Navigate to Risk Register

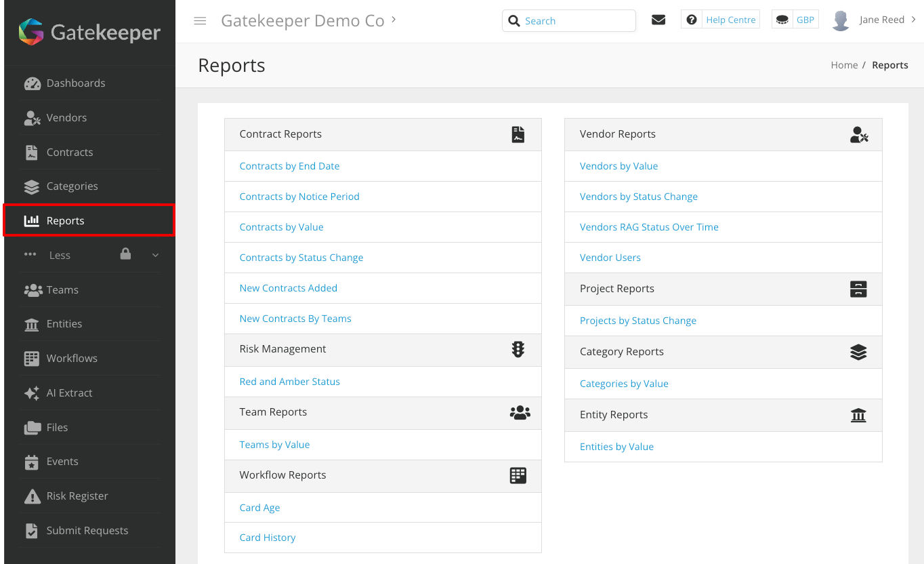[x=77, y=496]
